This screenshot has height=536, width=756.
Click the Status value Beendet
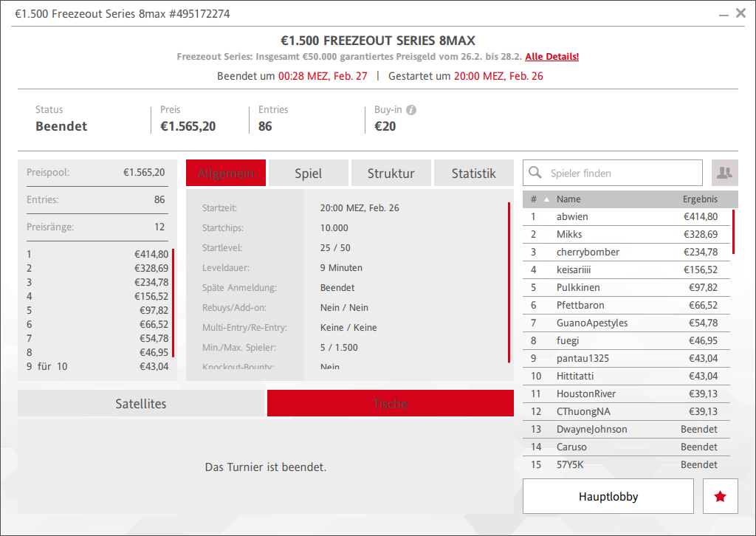tap(61, 126)
